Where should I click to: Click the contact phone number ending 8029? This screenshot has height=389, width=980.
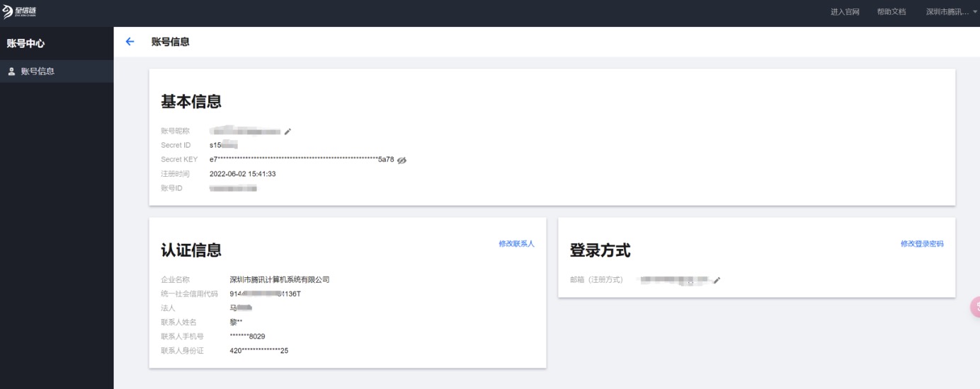click(247, 337)
